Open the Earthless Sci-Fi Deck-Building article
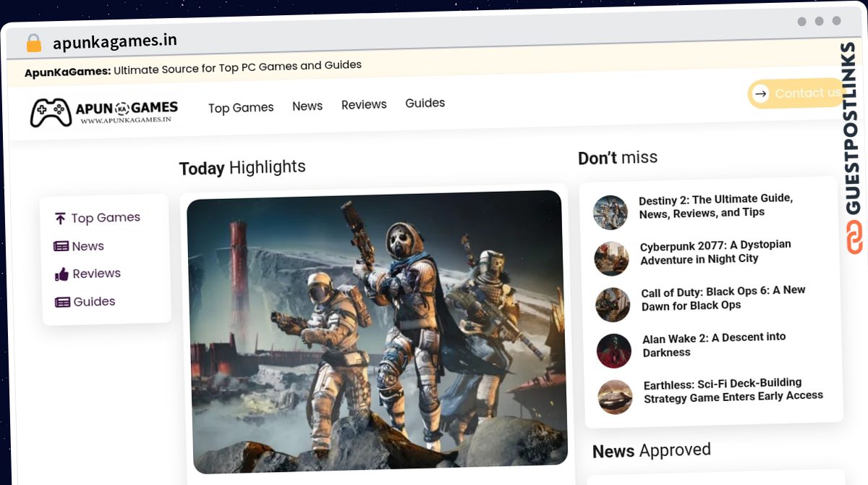The height and width of the screenshot is (485, 868). pos(733,390)
